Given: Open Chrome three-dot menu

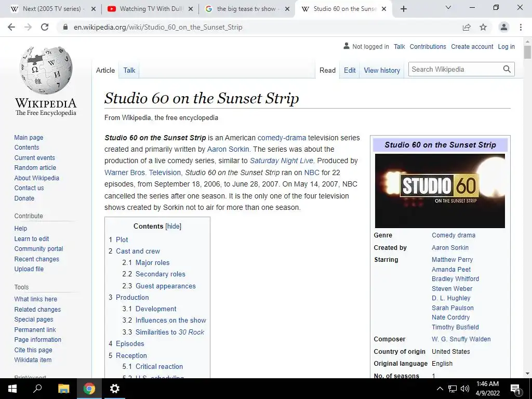Looking at the screenshot, I should 521,27.
